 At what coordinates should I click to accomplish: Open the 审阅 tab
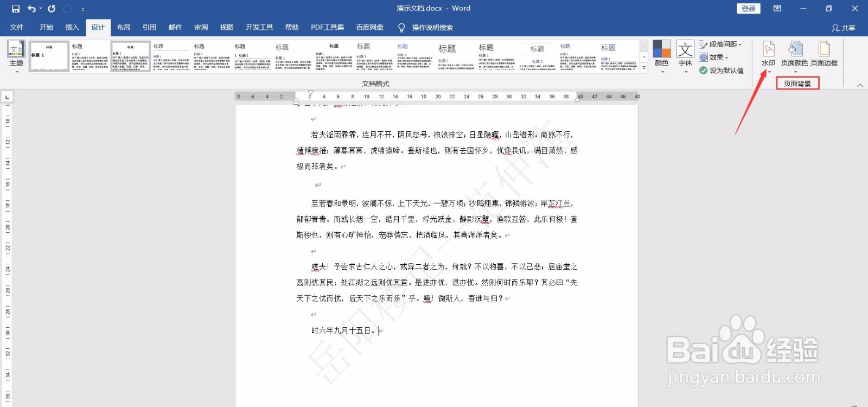tap(201, 27)
